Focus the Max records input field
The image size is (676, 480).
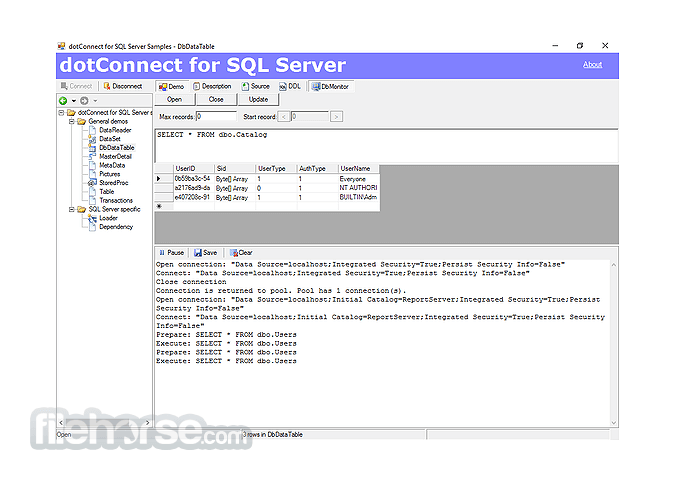pos(216,116)
